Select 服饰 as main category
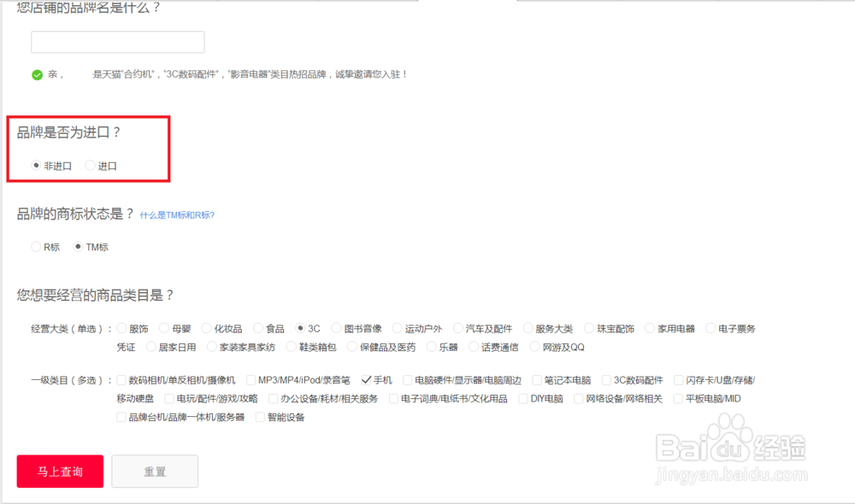This screenshot has width=855, height=504. coord(121,328)
